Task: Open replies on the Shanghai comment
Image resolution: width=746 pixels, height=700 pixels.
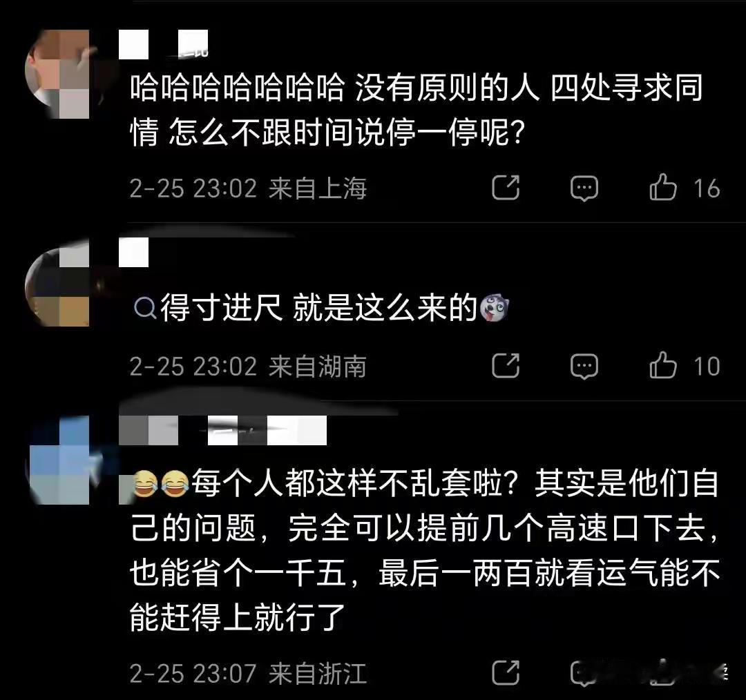Action: click(584, 188)
